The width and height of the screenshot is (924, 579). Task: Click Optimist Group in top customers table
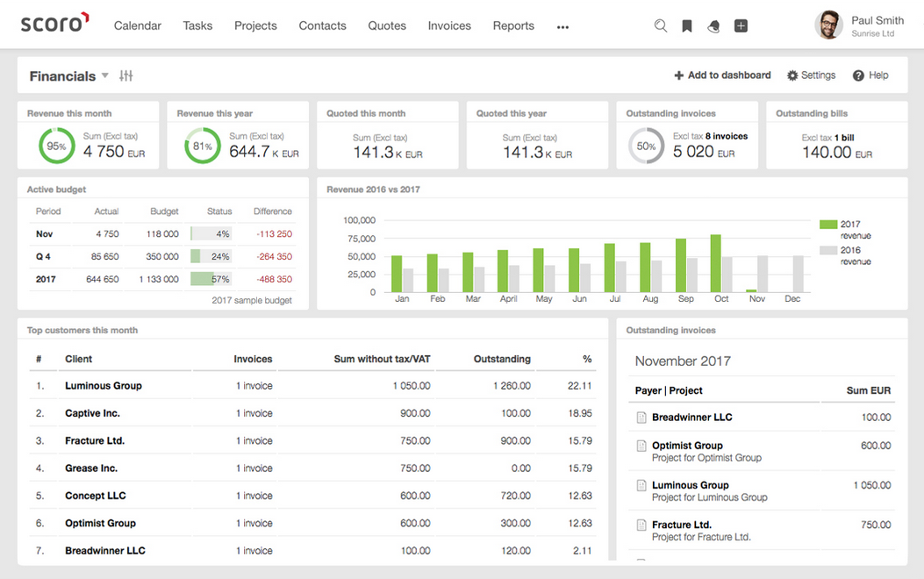click(x=100, y=524)
